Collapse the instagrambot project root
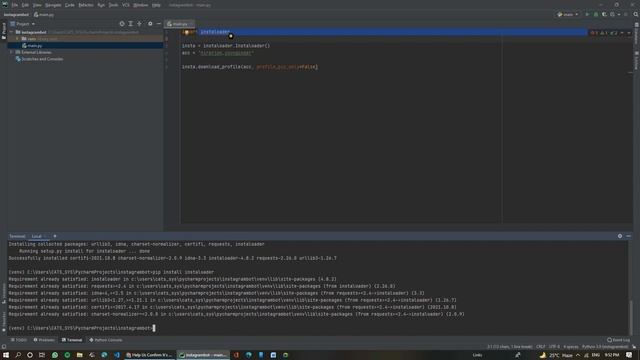 (x=11, y=32)
